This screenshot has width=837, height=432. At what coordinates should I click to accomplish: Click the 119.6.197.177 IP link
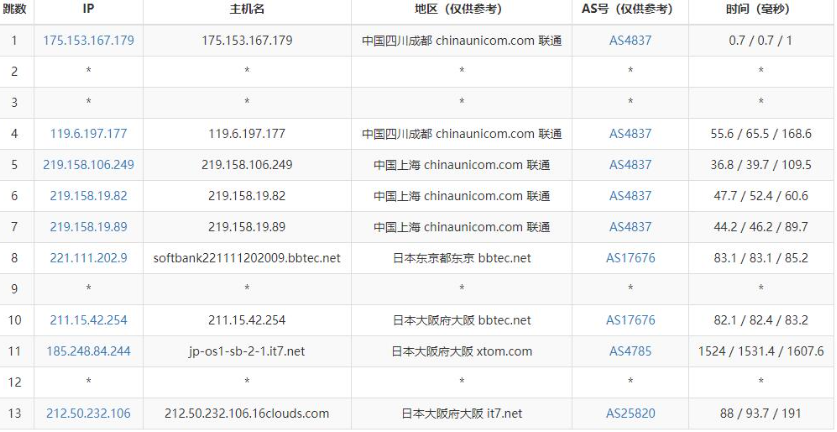88,134
